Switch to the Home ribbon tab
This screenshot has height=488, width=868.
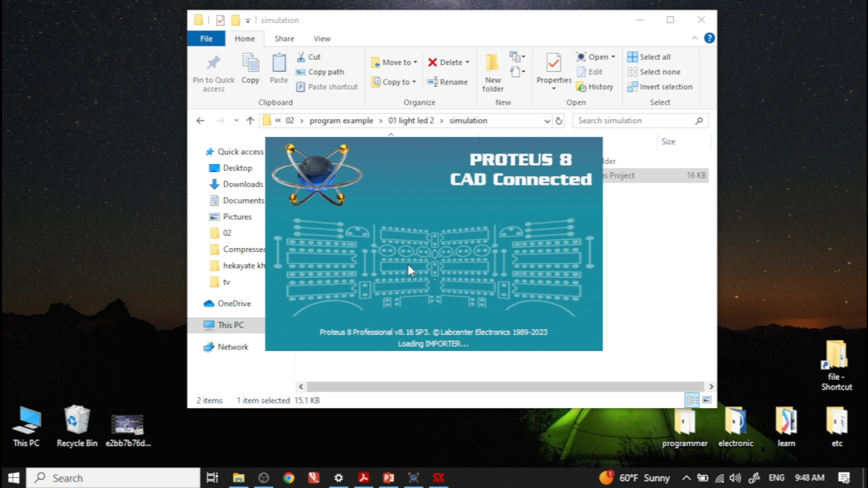point(245,38)
